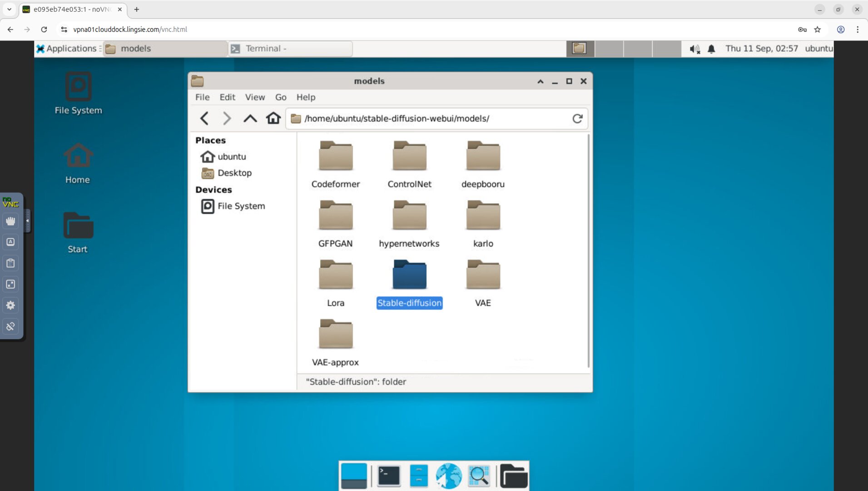Go up one directory level
868x491 pixels.
coord(249,118)
